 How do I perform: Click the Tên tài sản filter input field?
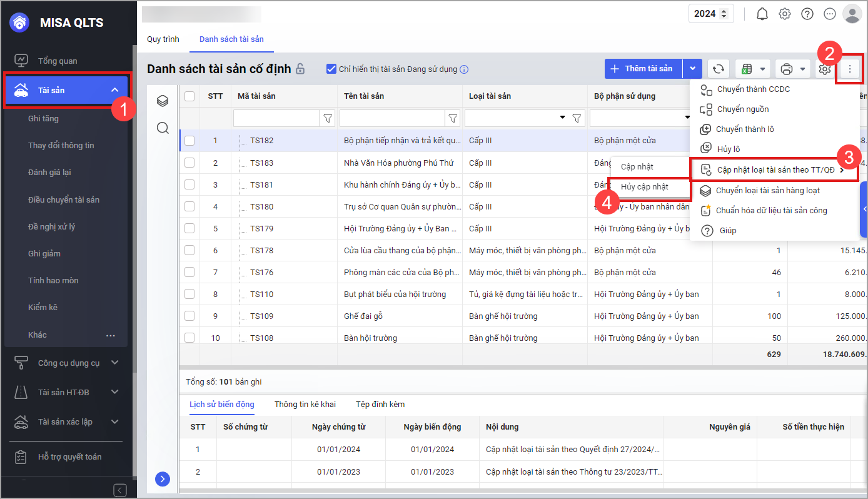coord(391,118)
